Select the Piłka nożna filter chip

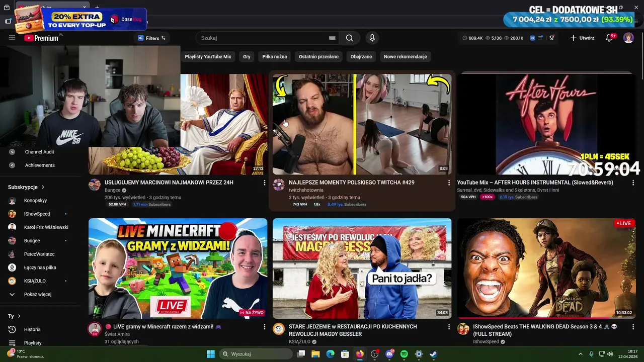point(275,57)
